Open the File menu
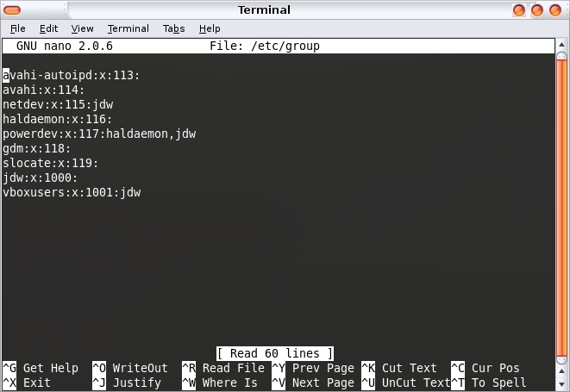Screen dimensions: 570x392 click(17, 28)
